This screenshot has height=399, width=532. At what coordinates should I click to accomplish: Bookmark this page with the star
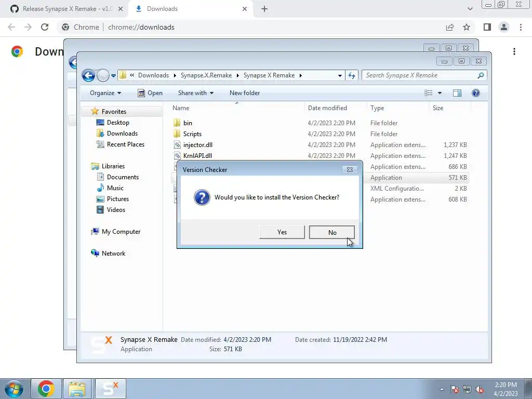coord(467,27)
